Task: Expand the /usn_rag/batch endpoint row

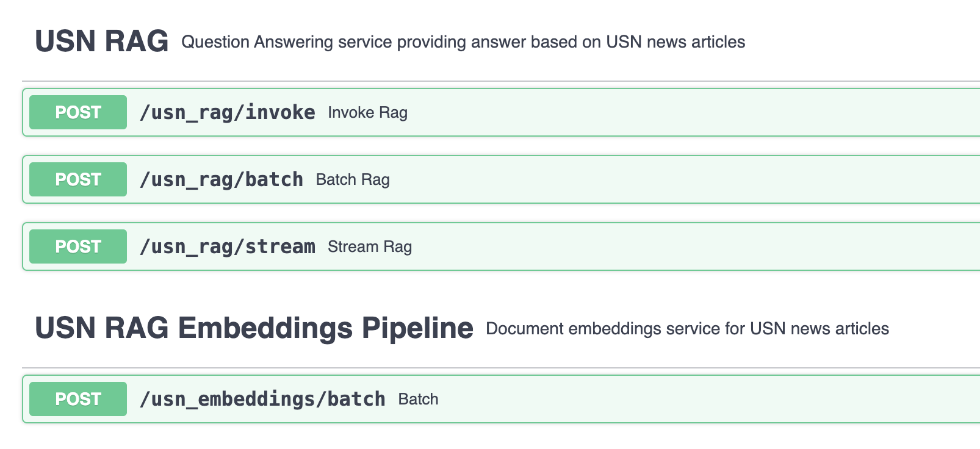Action: (610, 179)
